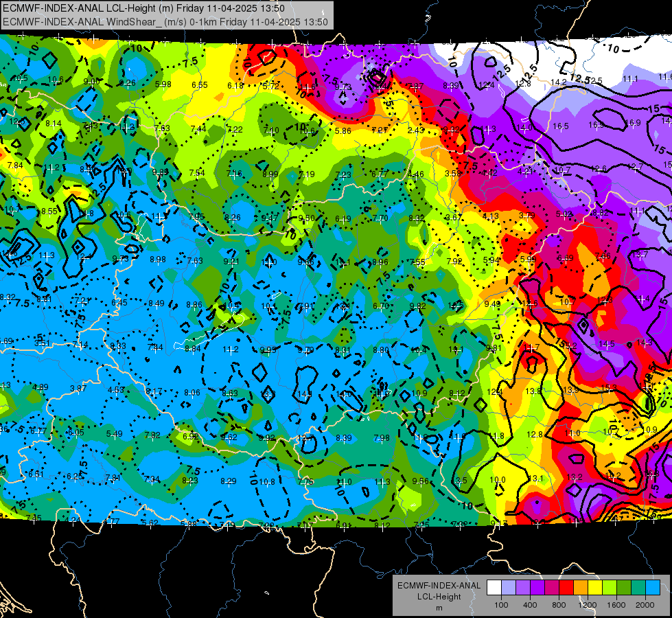Click the grid value '5.86'
This screenshot has height=618, width=672.
(x=343, y=130)
